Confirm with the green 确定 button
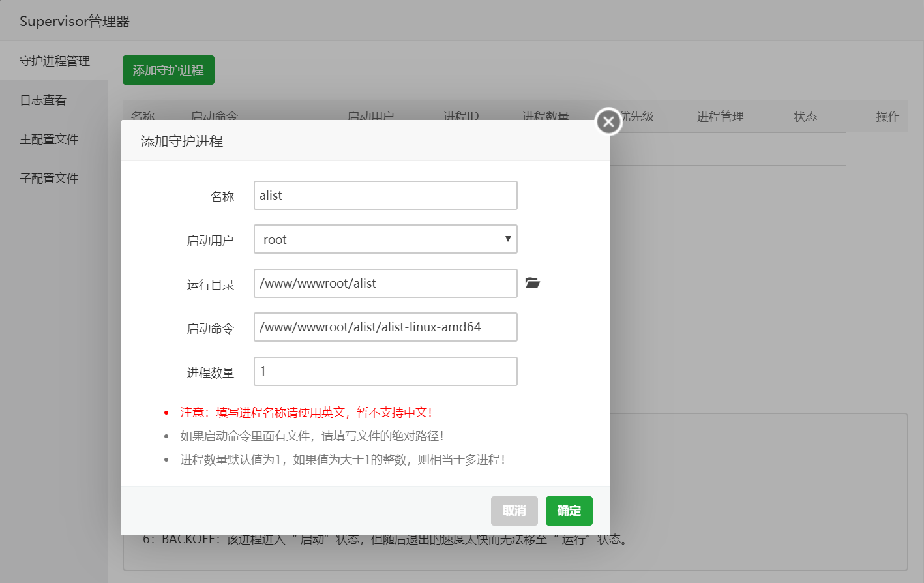 569,511
